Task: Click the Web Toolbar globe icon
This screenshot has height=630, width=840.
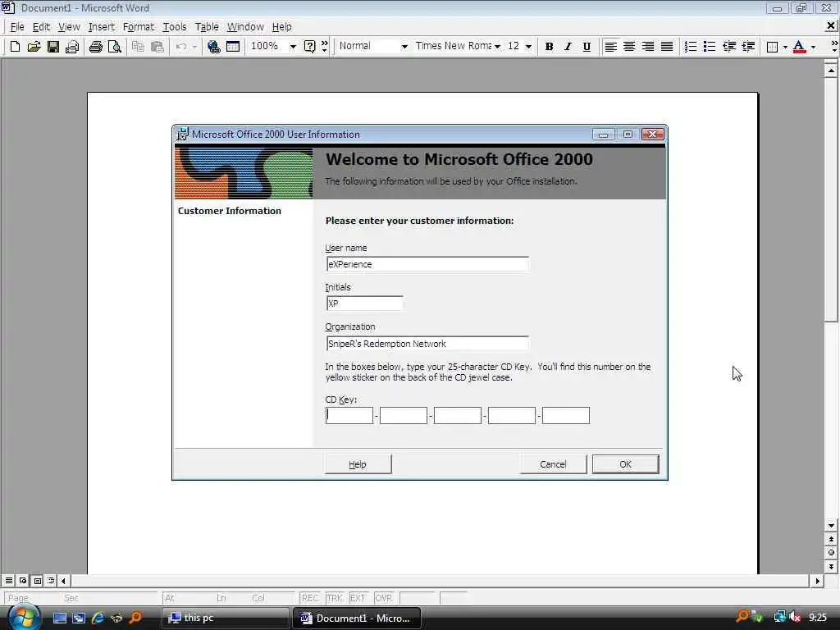Action: point(214,47)
